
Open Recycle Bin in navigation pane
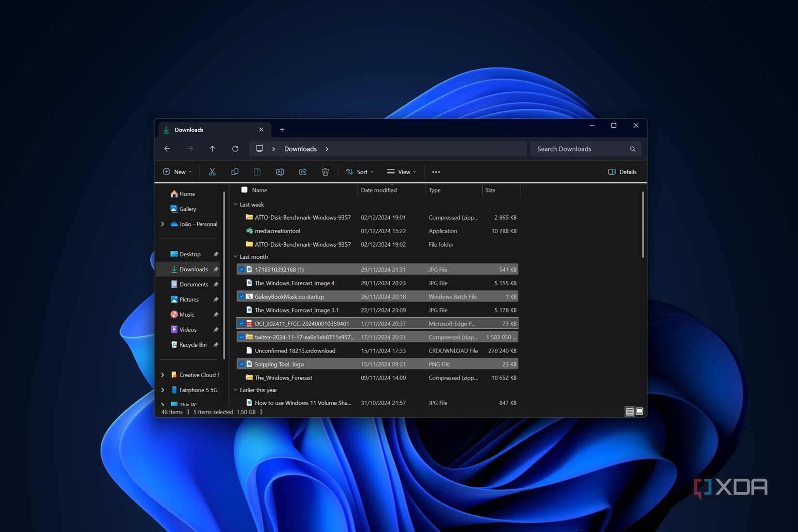tap(189, 345)
